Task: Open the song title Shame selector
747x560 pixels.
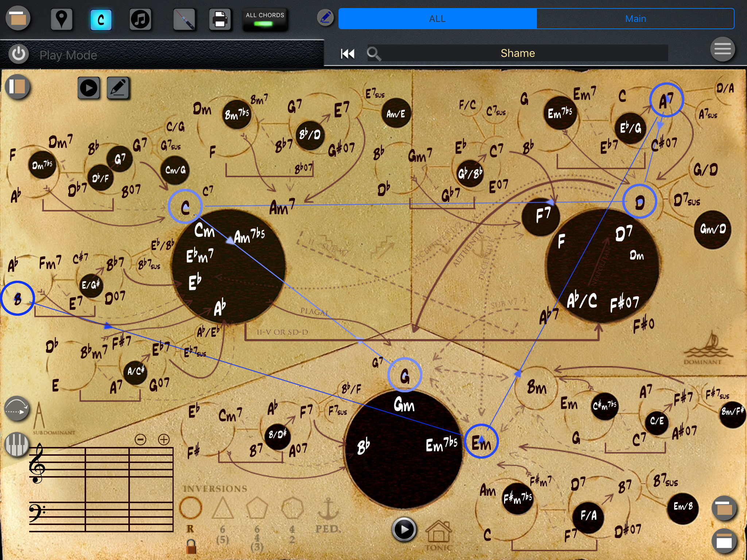Action: tap(518, 54)
